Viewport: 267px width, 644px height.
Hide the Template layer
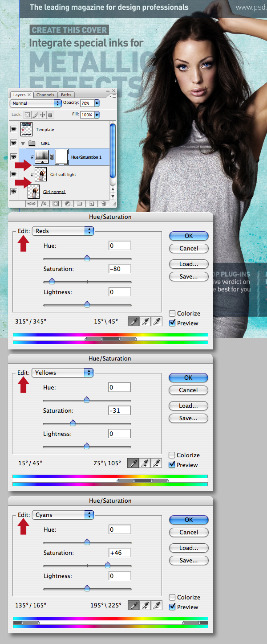point(13,129)
